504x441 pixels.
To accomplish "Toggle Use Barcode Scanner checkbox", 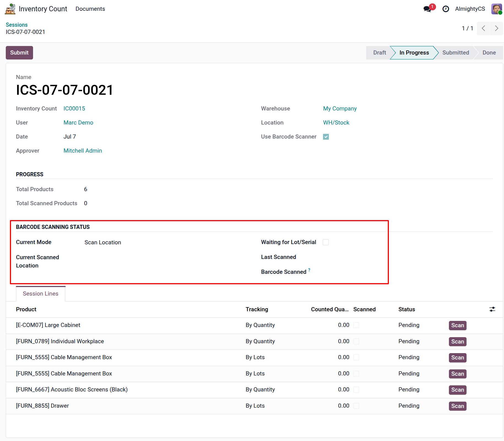I will pyautogui.click(x=326, y=137).
